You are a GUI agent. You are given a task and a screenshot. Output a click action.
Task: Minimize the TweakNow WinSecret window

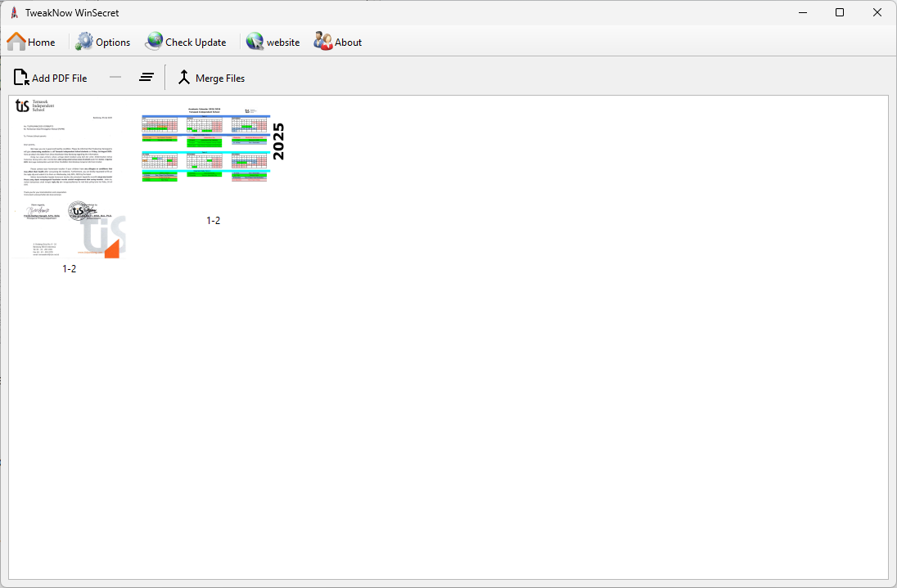801,12
